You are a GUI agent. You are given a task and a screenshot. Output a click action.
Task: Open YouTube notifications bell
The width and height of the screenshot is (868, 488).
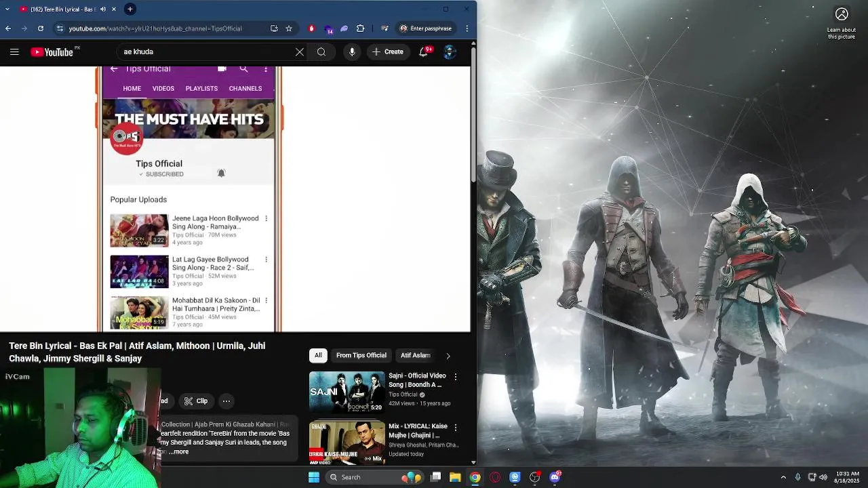click(x=425, y=52)
